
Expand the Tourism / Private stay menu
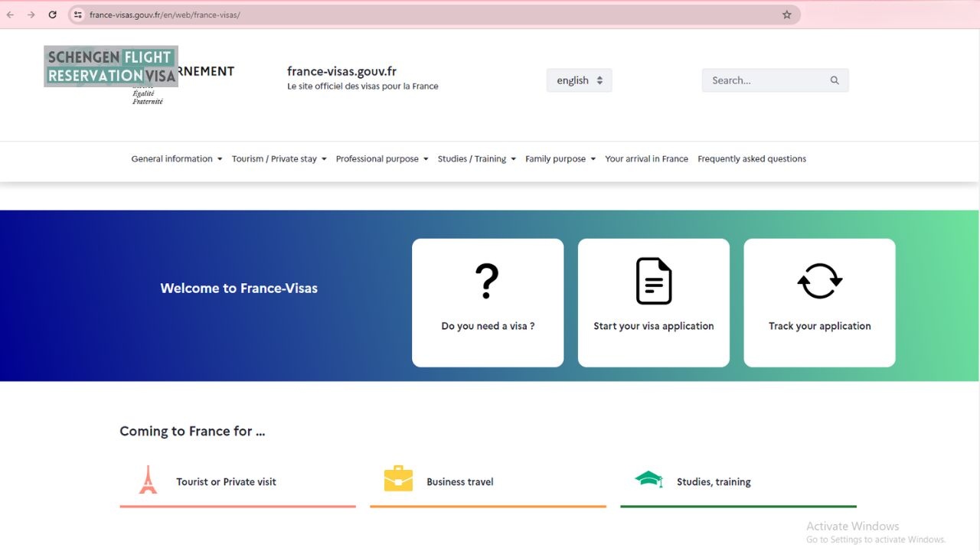[279, 159]
